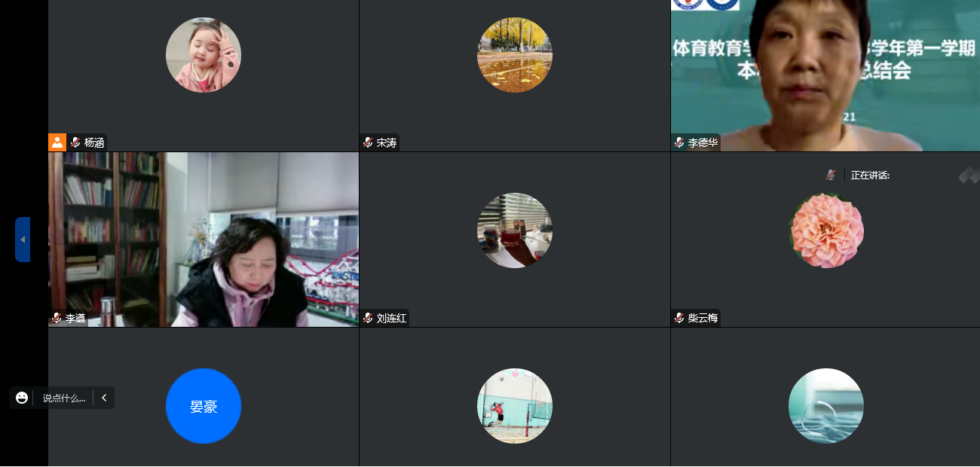Screen dimensions: 980x467
Task: Click the name label "李遵"
Action: [x=75, y=318]
